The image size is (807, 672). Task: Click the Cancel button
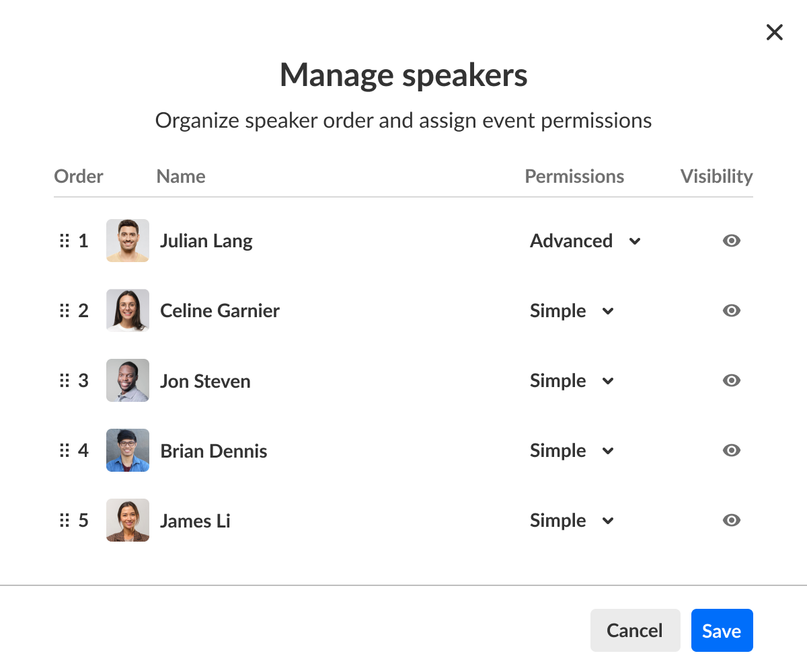click(635, 630)
